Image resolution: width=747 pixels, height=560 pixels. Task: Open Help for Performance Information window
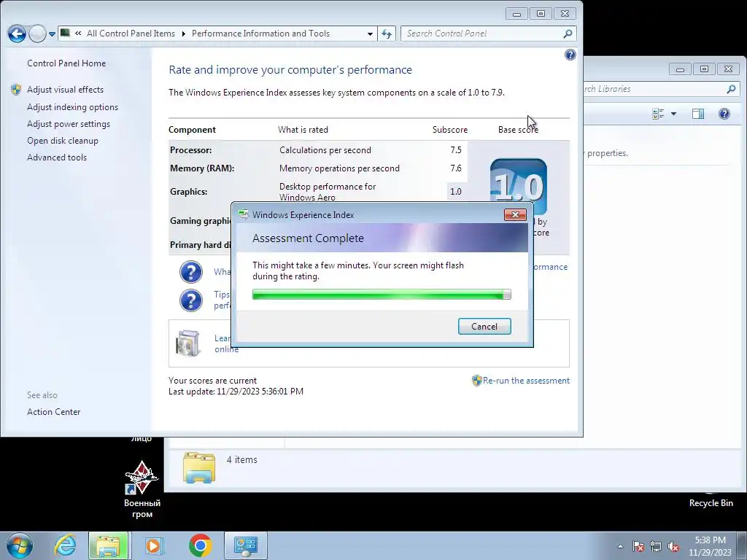(x=570, y=55)
